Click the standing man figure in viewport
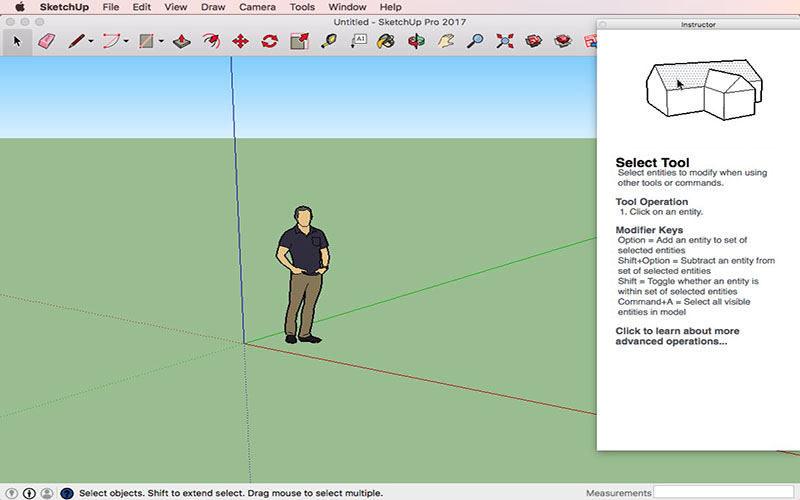This screenshot has width=800, height=500. tap(303, 274)
